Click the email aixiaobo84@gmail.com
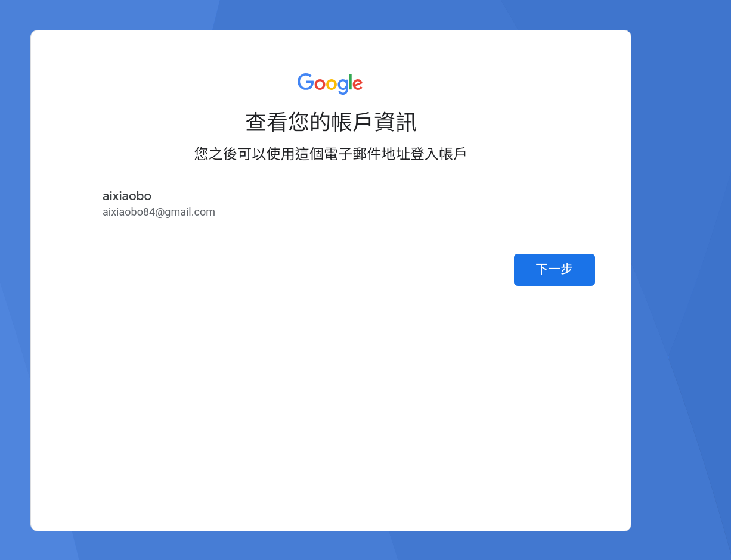The height and width of the screenshot is (560, 731). pos(159,212)
